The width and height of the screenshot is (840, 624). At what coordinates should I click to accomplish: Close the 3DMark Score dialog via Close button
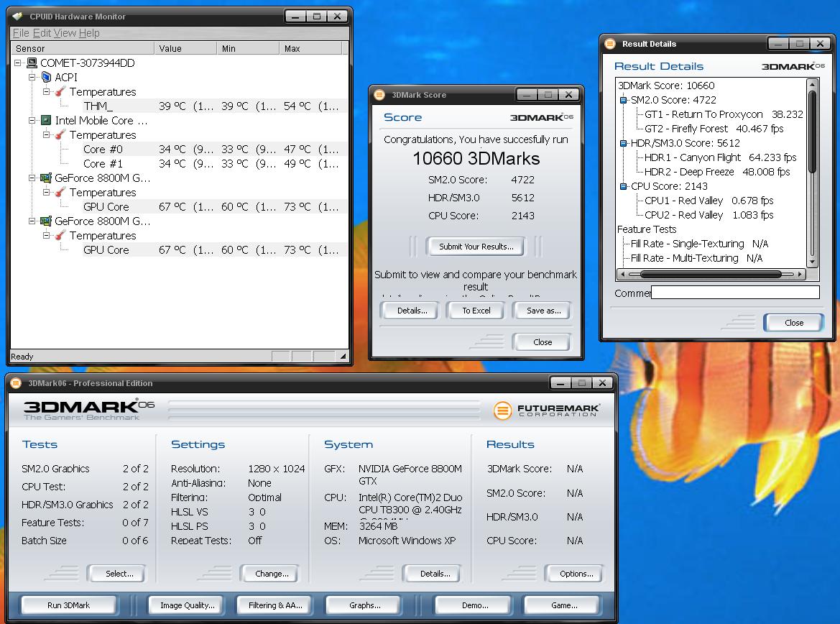click(x=542, y=342)
